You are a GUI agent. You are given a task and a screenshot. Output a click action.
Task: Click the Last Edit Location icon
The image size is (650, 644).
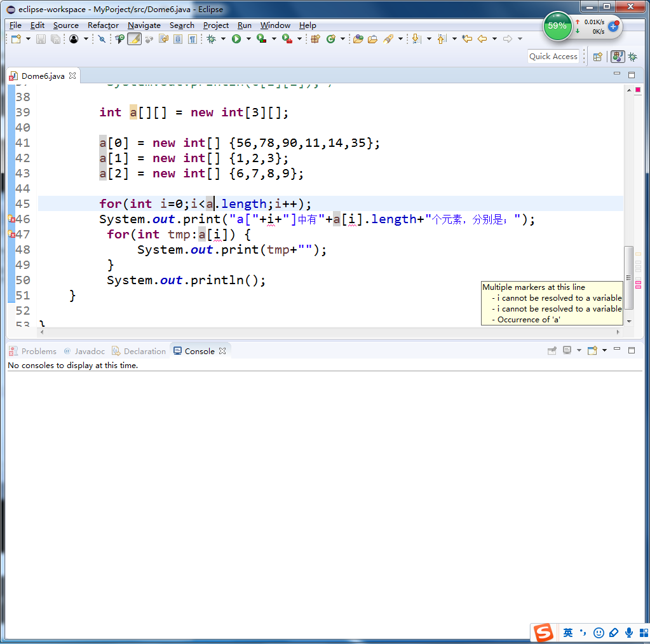point(467,39)
